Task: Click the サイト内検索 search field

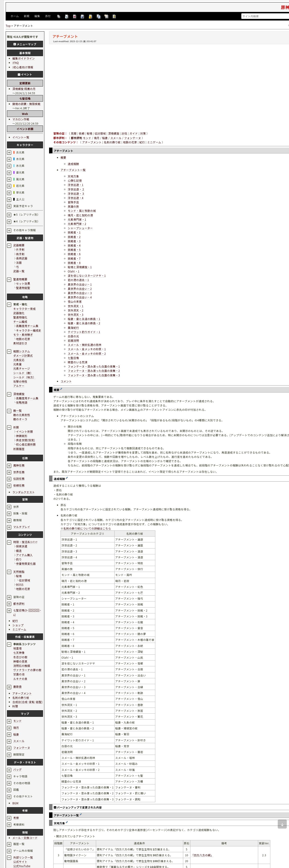Action: (x=265, y=16)
